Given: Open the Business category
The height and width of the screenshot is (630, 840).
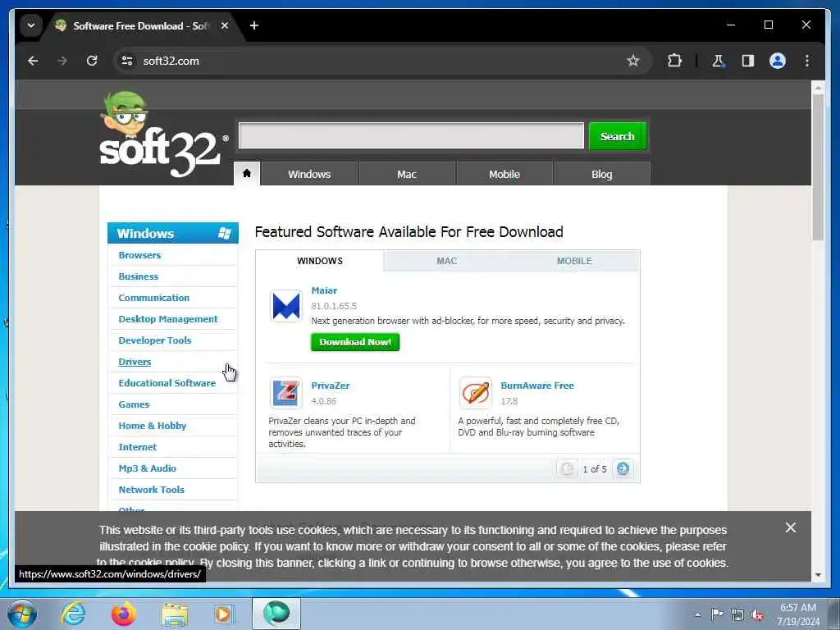Looking at the screenshot, I should (138, 276).
